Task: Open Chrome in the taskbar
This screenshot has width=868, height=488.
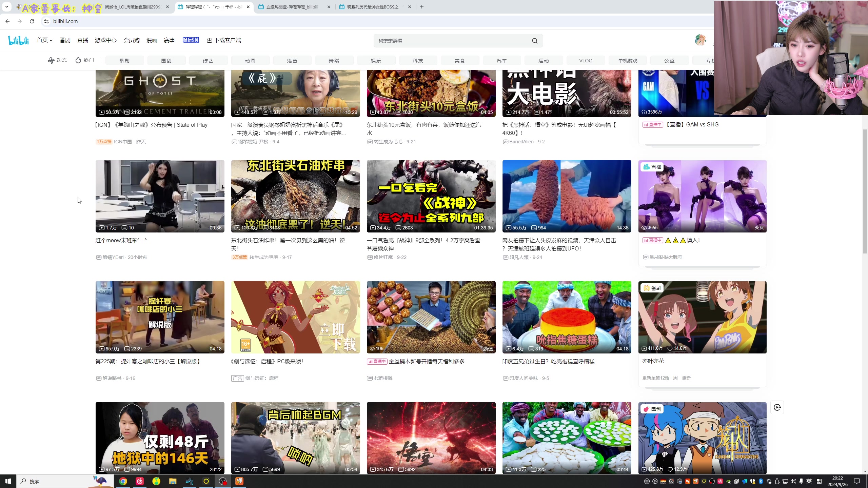Action: point(123,481)
